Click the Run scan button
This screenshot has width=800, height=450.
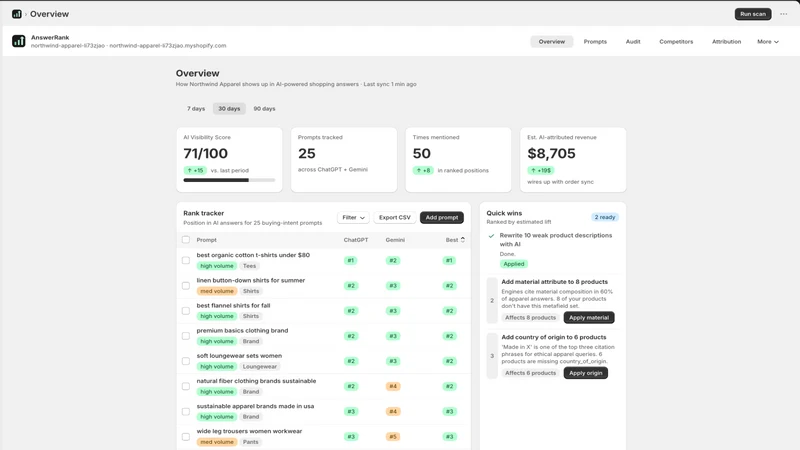(x=753, y=14)
